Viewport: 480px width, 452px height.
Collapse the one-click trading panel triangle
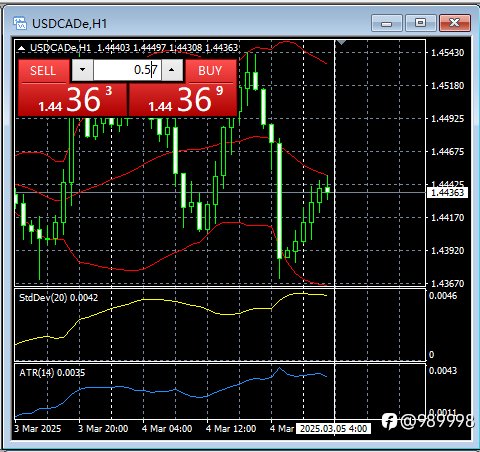click(21, 48)
